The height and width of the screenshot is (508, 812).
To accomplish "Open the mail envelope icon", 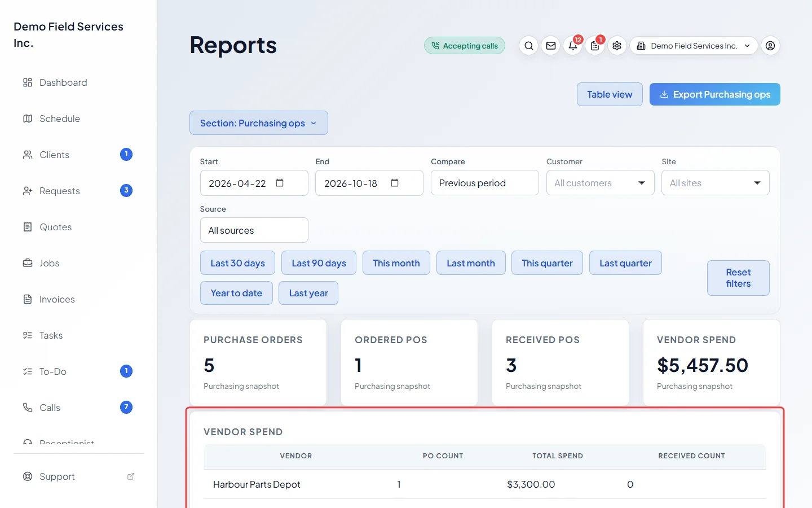I will [551, 46].
